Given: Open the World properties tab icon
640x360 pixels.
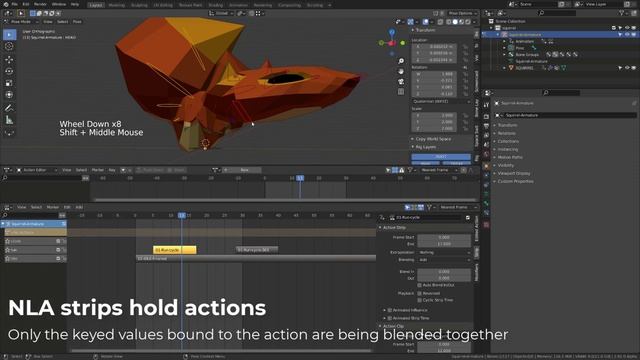Looking at the screenshot, I should tap(486, 154).
